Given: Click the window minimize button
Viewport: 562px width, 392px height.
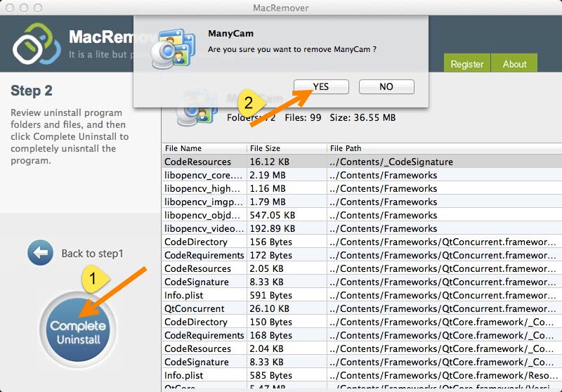Looking at the screenshot, I should click(24, 8).
